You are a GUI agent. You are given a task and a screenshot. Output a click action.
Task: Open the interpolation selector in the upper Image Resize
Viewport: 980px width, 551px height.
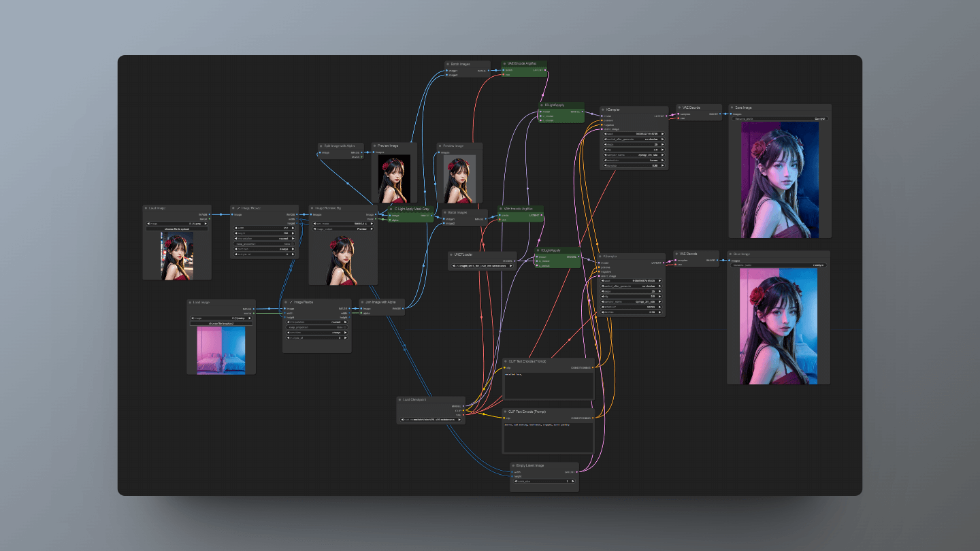click(x=264, y=239)
